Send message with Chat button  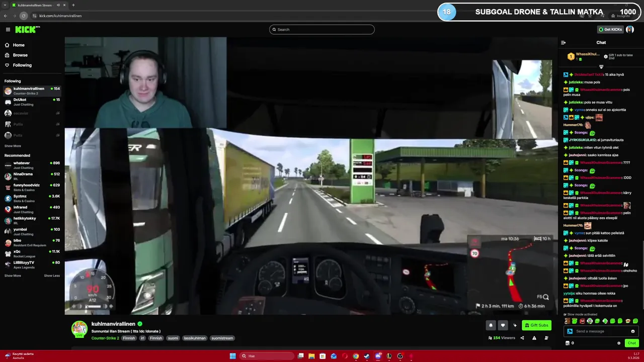(632, 343)
